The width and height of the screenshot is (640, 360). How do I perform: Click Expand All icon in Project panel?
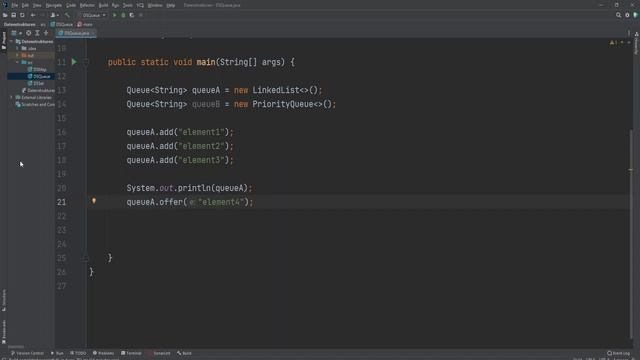point(37,33)
